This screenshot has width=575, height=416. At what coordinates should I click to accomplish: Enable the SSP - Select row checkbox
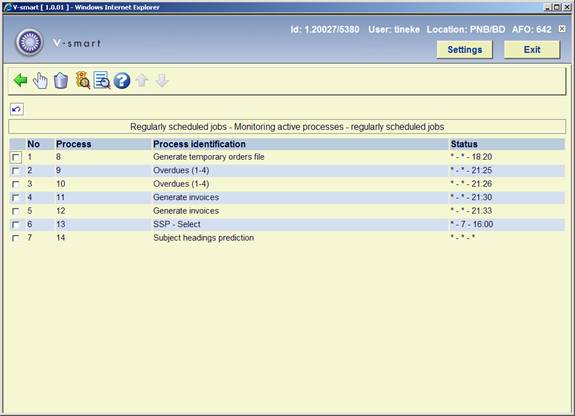point(15,225)
